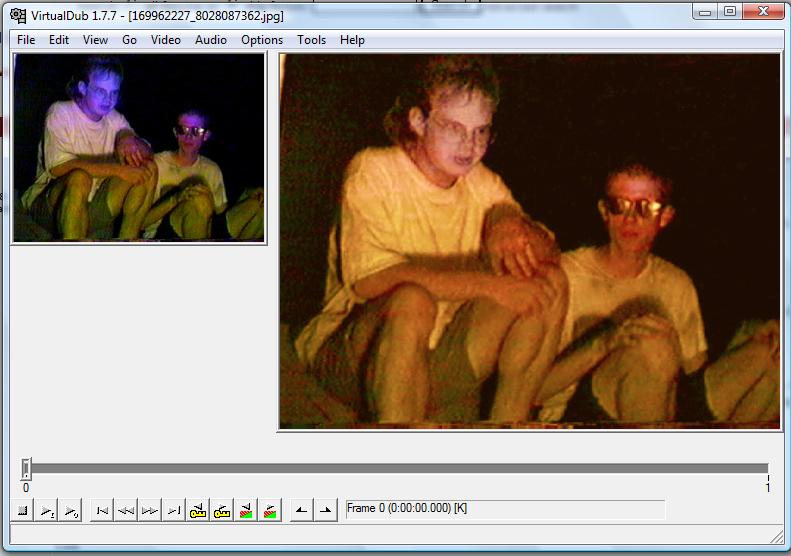
Task: Open the File menu
Action: pos(26,40)
